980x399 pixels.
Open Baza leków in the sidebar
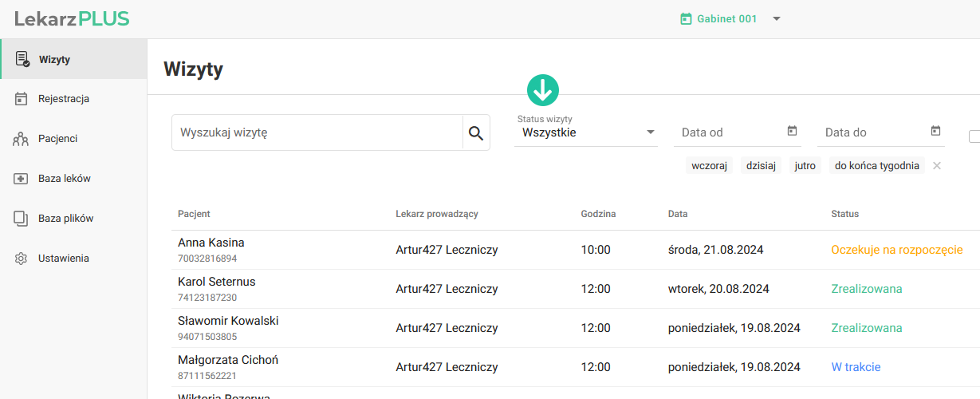click(64, 179)
